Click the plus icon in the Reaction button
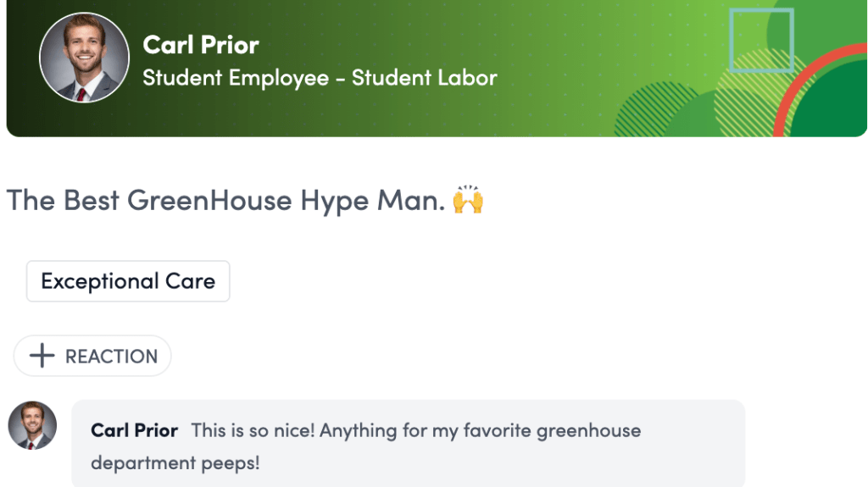868x487 pixels. pos(42,356)
